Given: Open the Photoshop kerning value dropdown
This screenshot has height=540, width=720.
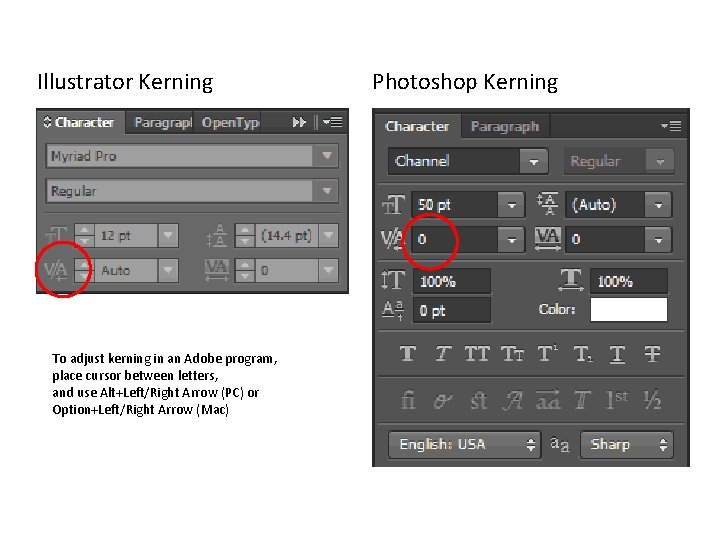Looking at the screenshot, I should [x=511, y=239].
